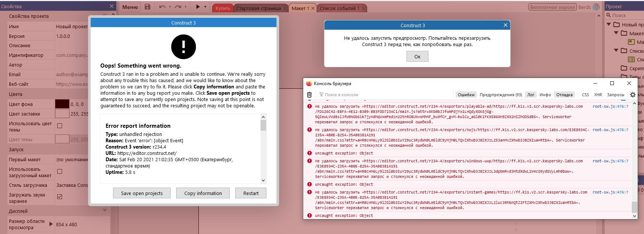This screenshot has height=234, width=644.
Task: Switch to the Макет 1 tab
Action: coord(300,8)
